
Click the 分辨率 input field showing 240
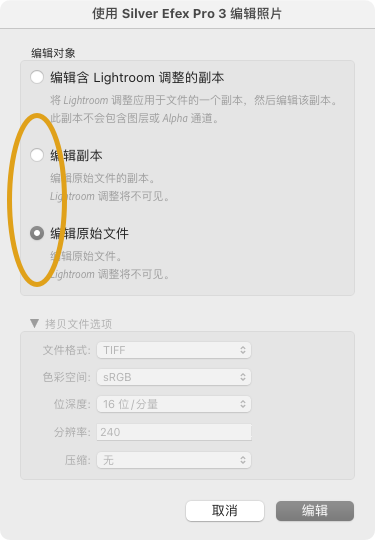tap(174, 432)
